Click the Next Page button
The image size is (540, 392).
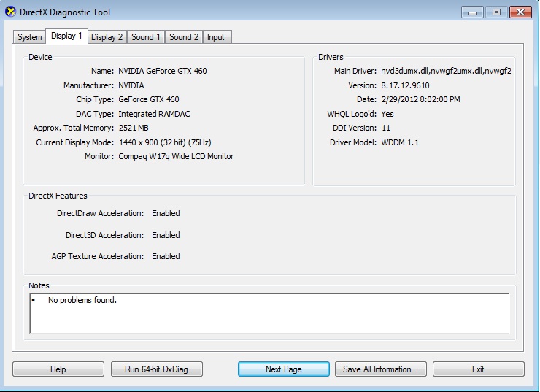284,369
